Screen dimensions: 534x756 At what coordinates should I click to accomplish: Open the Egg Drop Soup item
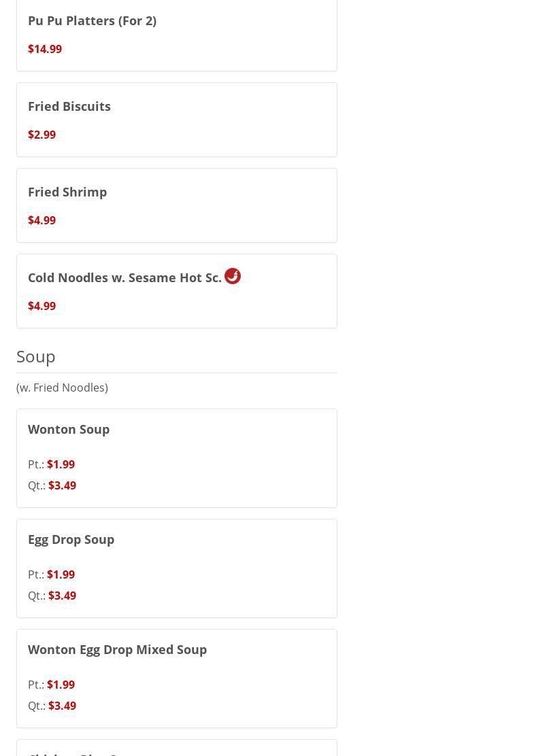click(x=71, y=539)
